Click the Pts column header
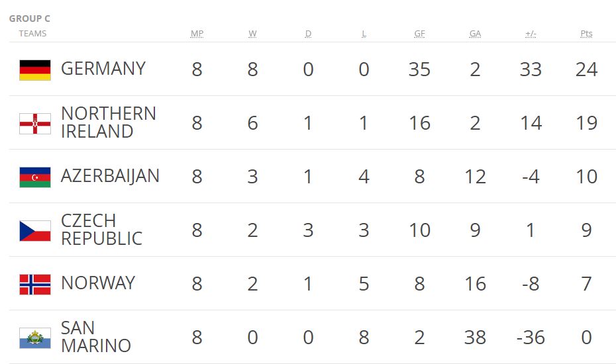Screen dimensions: 616x364 tap(587, 34)
